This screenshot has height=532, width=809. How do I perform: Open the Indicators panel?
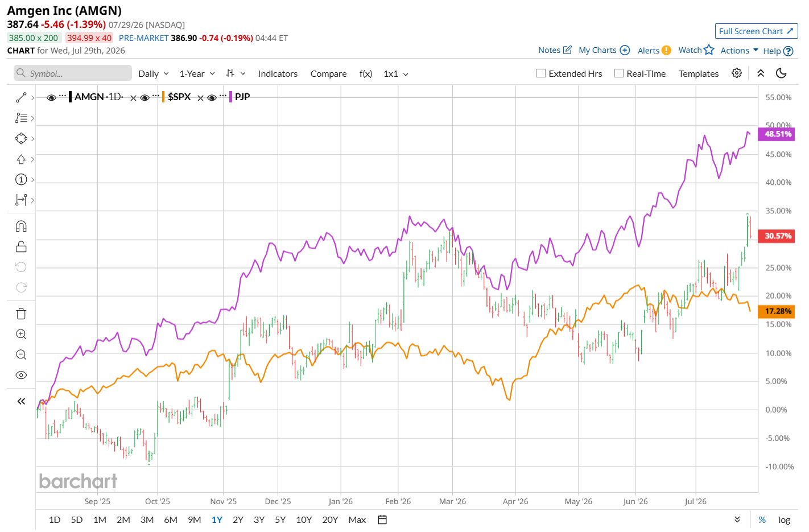[278, 73]
